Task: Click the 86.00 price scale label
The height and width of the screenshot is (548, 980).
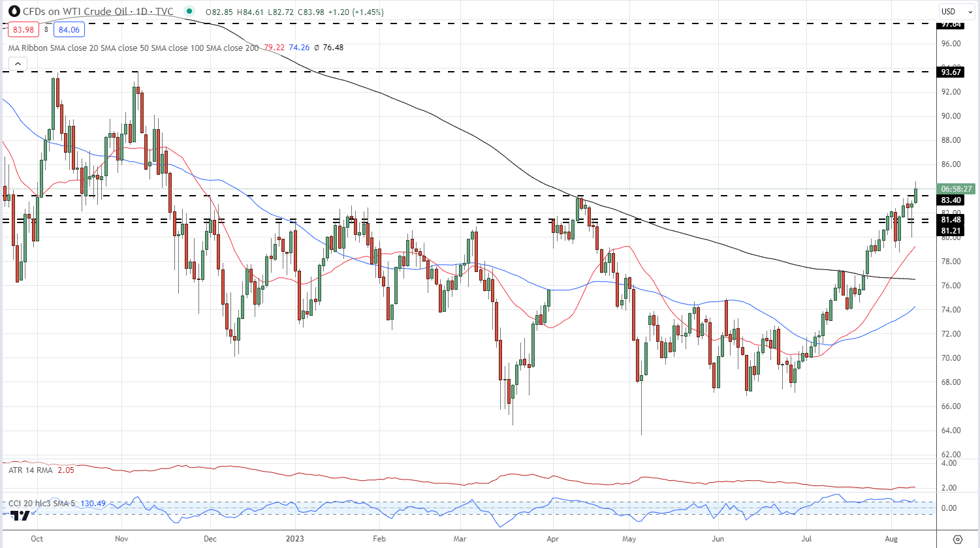Action: click(x=951, y=164)
